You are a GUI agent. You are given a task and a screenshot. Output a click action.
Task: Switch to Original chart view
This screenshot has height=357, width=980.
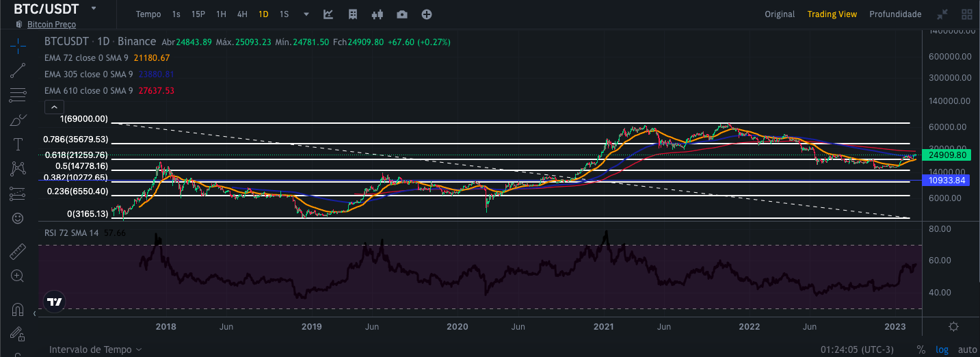(780, 14)
